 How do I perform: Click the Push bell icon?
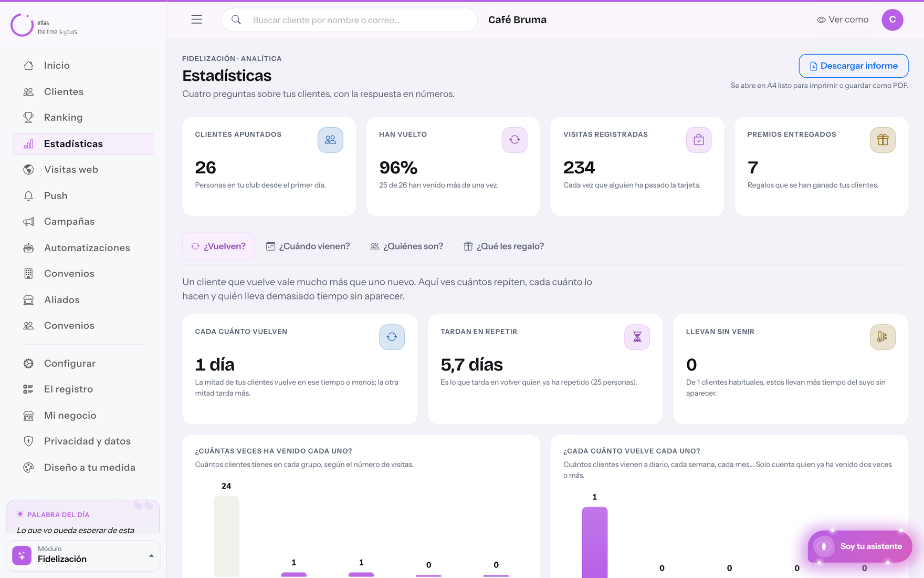click(28, 195)
